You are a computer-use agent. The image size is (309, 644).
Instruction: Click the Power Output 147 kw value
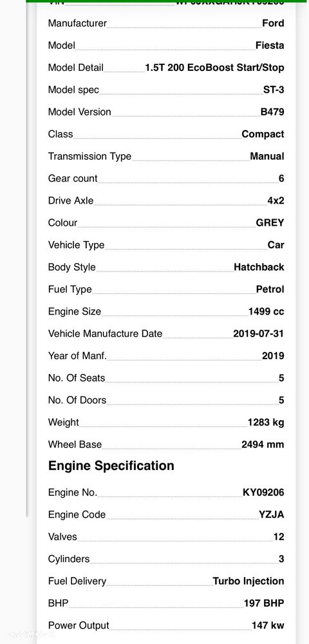268,625
